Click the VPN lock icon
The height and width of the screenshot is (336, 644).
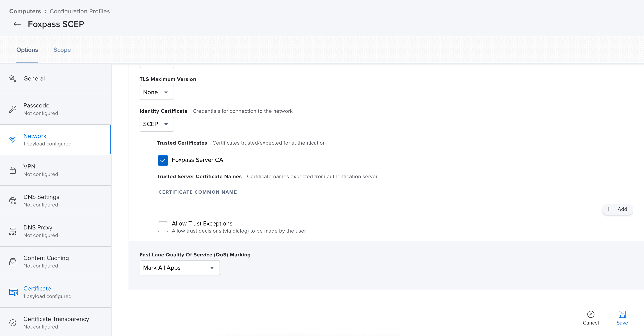tap(13, 170)
